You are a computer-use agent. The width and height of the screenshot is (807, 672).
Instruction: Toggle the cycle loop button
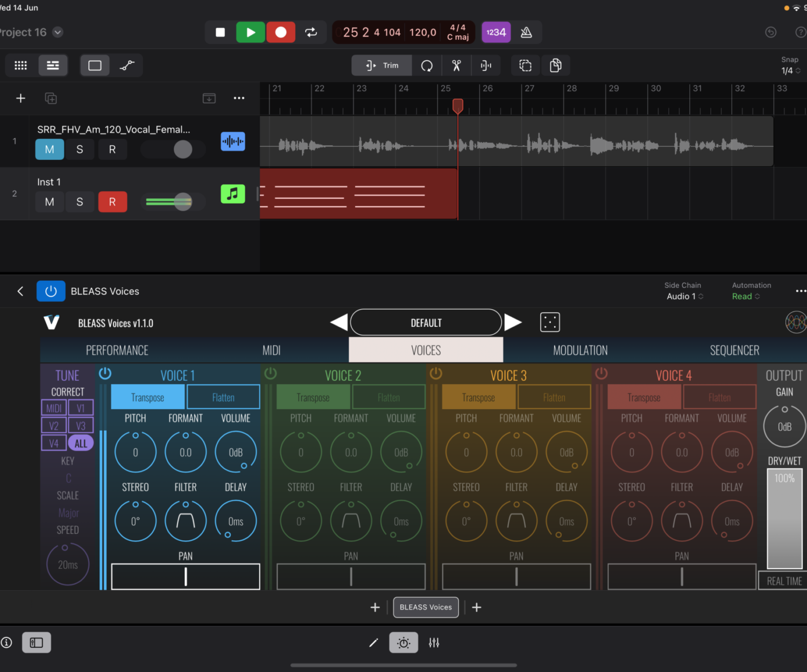click(311, 32)
